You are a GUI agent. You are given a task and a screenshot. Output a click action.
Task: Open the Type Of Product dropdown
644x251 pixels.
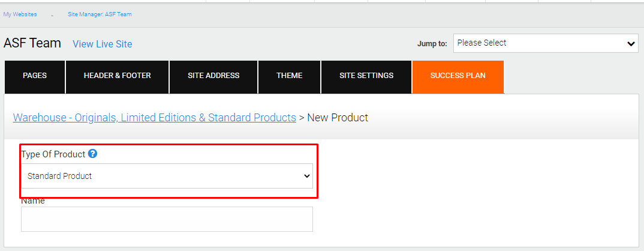click(x=167, y=176)
